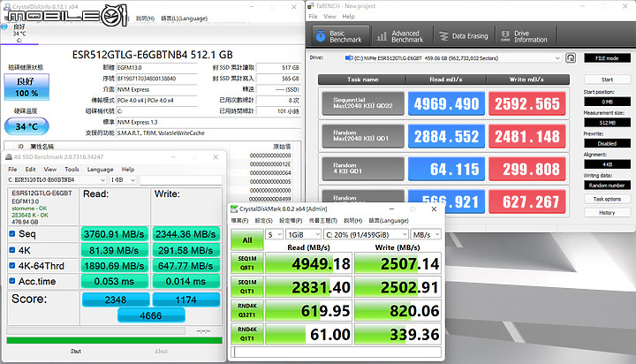Run SEQ1M Q1T1 test in CrystalDiskMark

click(247, 286)
